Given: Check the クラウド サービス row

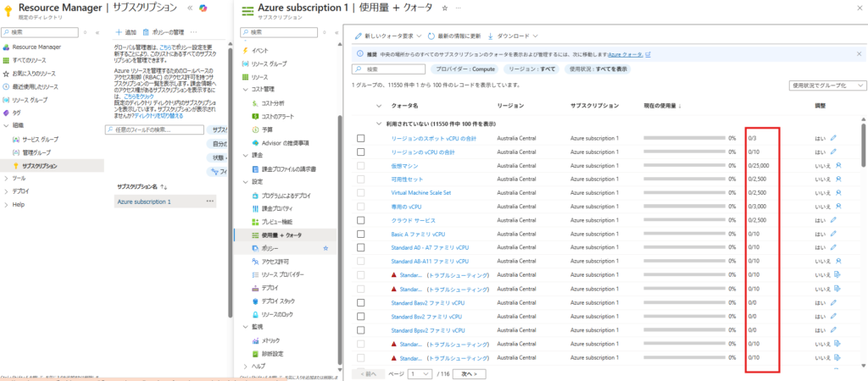Looking at the screenshot, I should pos(361,220).
